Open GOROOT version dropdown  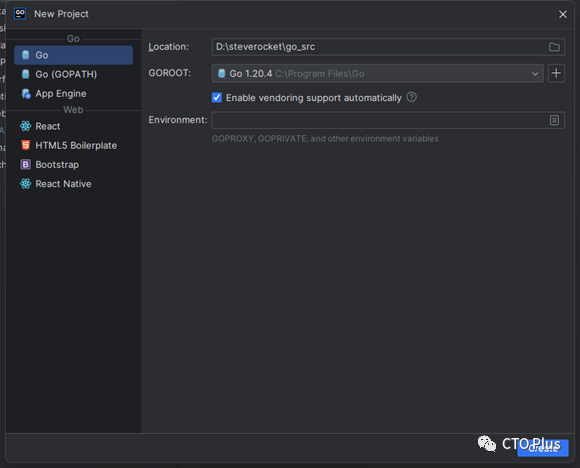click(x=378, y=73)
